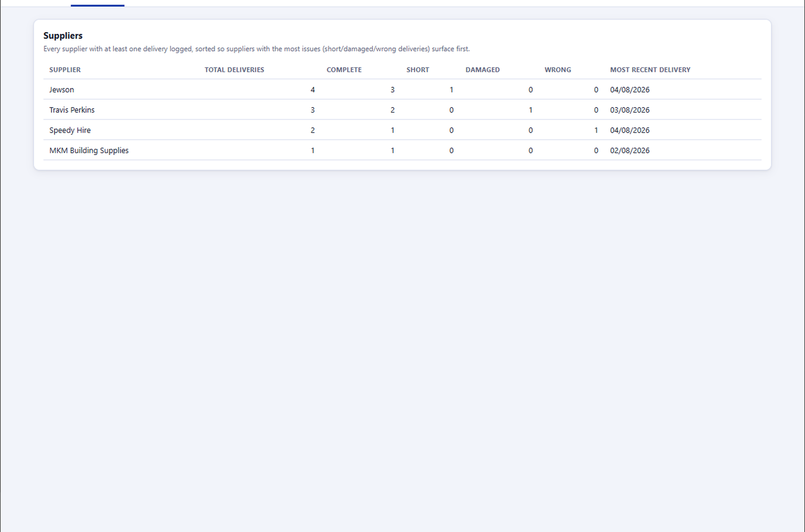Screen dimensions: 805x532
Task: Click Travis Perkins' damaged count 1
Action: click(531, 110)
